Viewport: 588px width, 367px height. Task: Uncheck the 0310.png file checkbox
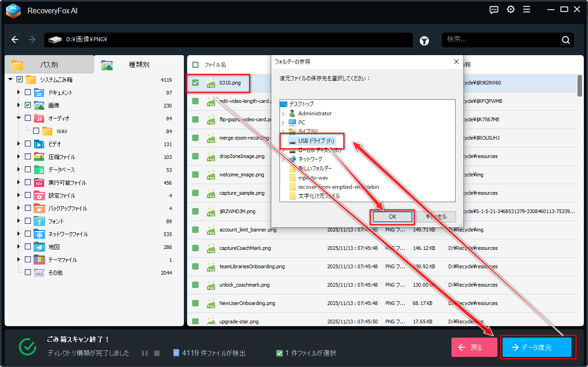[x=195, y=83]
